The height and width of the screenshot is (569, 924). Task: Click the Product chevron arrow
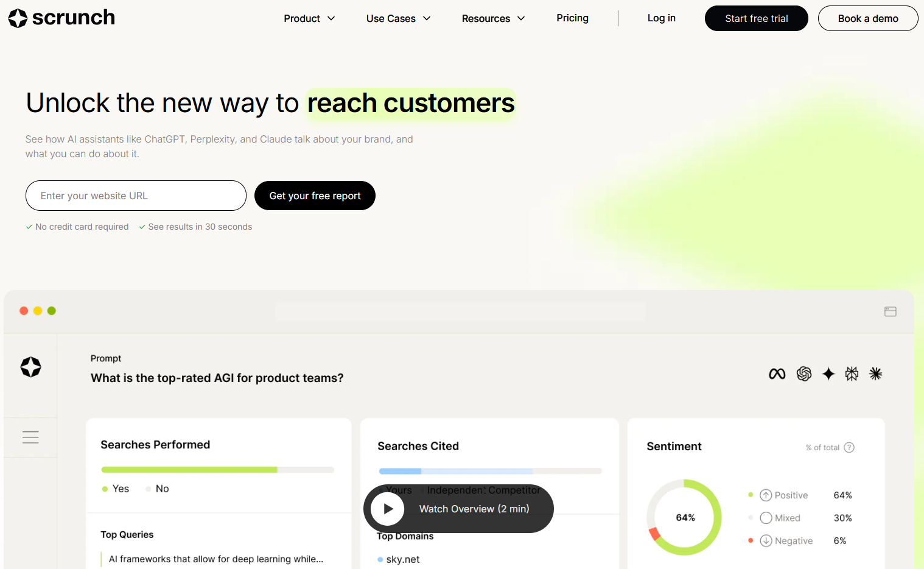(x=331, y=19)
